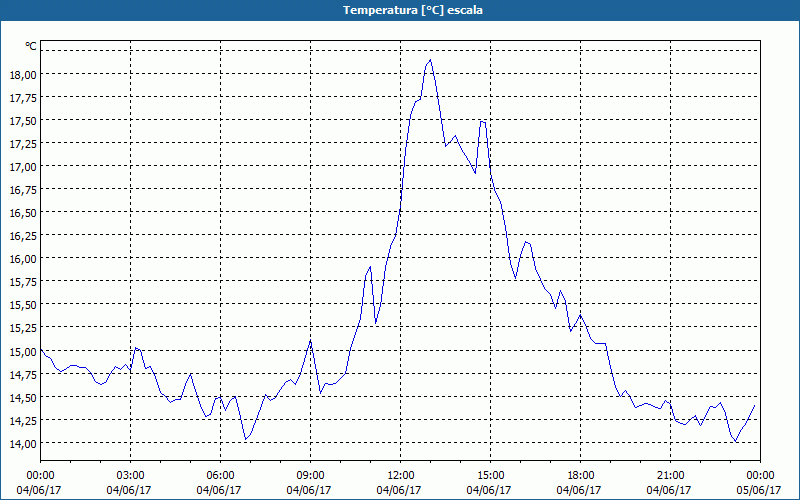Click the 17,25 y-axis label
Screen dimensions: 800x500
[x=23, y=143]
